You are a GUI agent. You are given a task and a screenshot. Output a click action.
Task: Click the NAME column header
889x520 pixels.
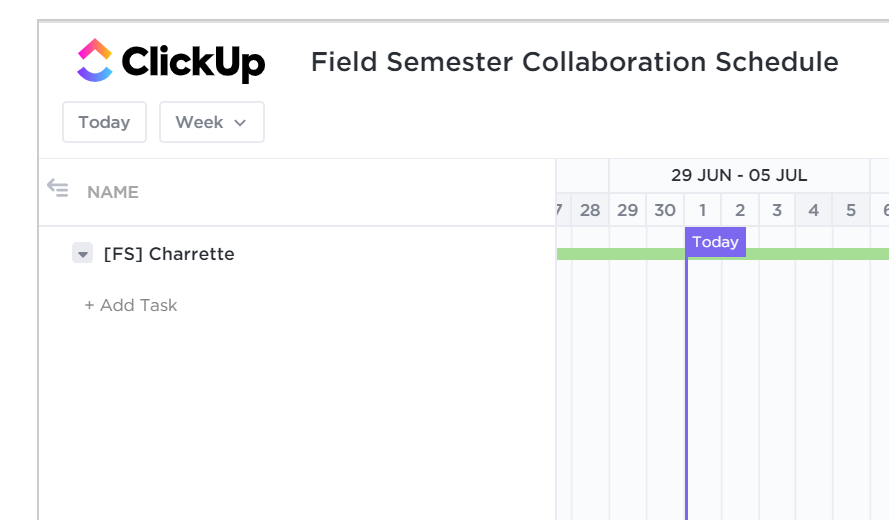click(x=113, y=192)
